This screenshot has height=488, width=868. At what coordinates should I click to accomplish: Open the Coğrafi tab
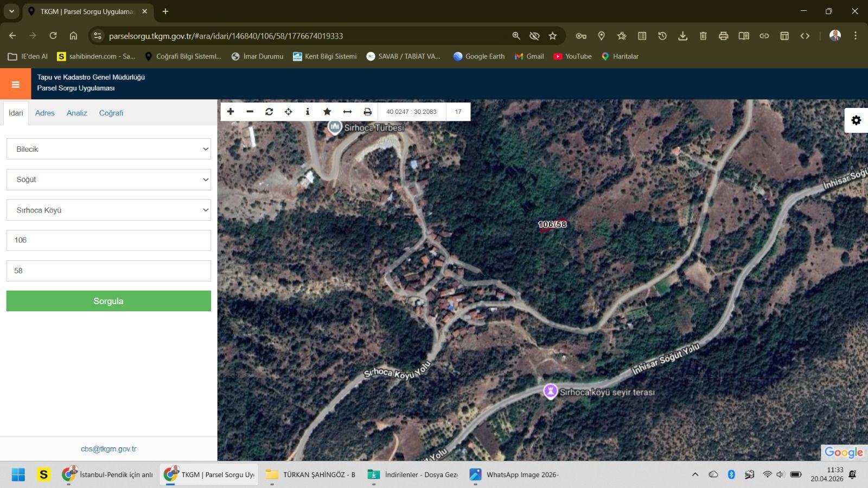111,113
